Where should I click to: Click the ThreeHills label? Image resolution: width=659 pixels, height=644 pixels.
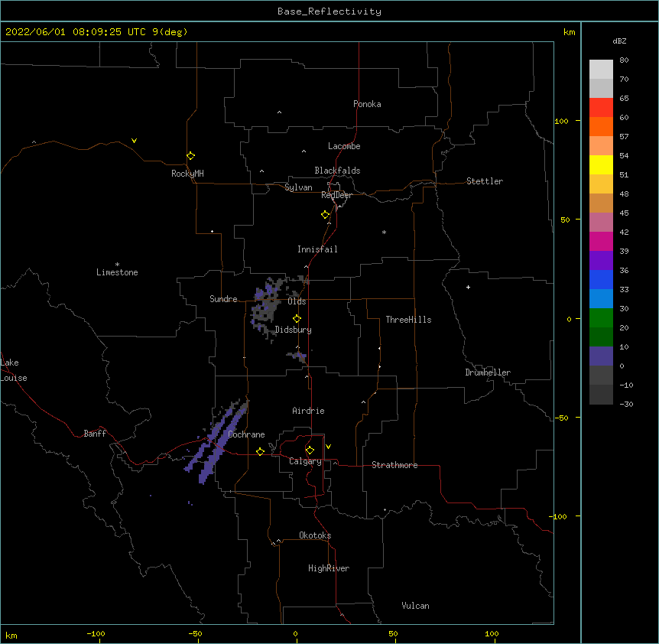pyautogui.click(x=408, y=320)
